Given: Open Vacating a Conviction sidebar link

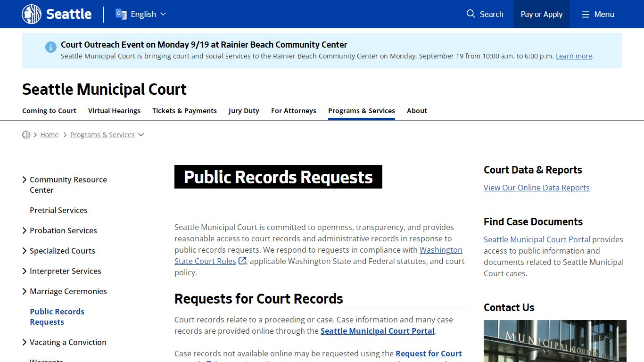Looking at the screenshot, I should tap(68, 342).
